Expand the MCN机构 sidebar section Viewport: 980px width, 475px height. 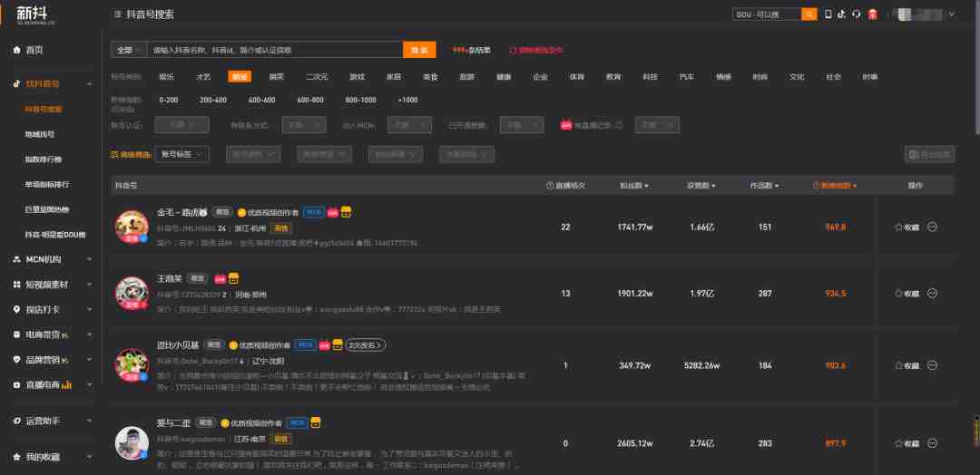click(x=89, y=259)
